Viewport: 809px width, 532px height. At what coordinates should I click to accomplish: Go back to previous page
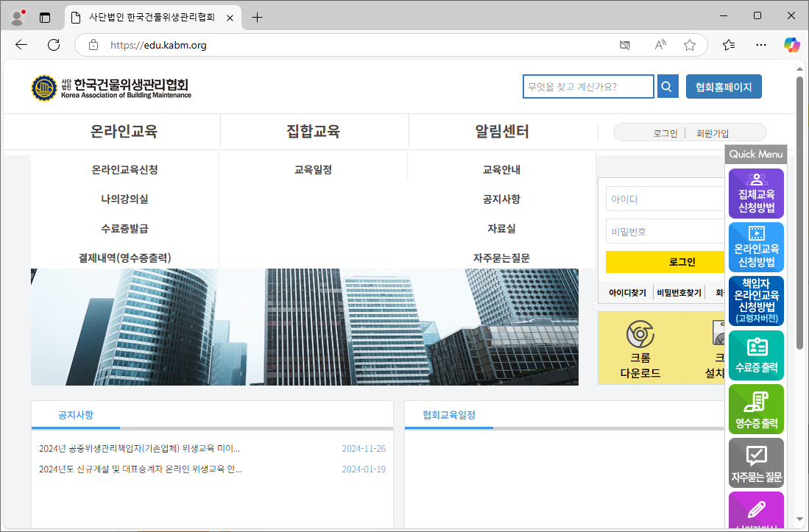click(x=21, y=45)
